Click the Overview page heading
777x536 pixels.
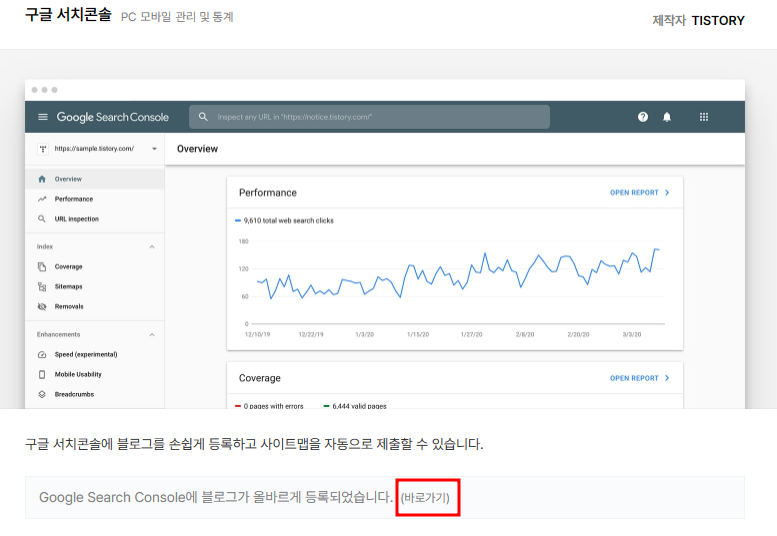click(x=197, y=149)
